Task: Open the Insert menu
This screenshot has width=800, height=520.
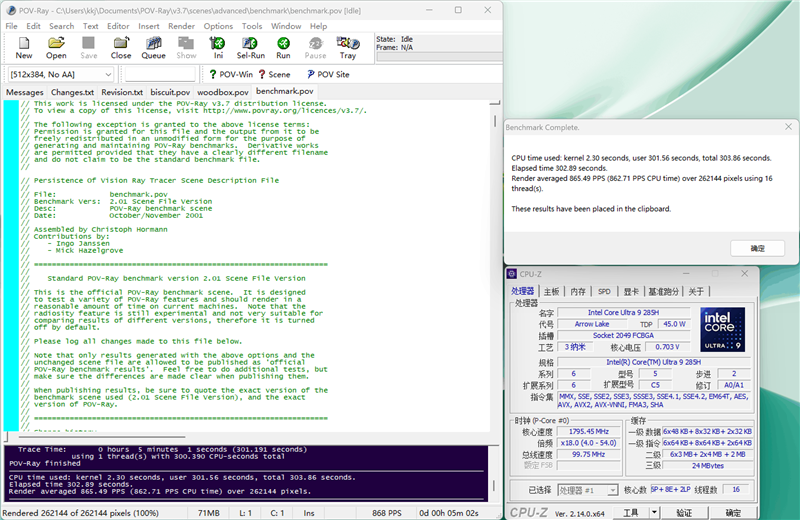Action: point(148,26)
